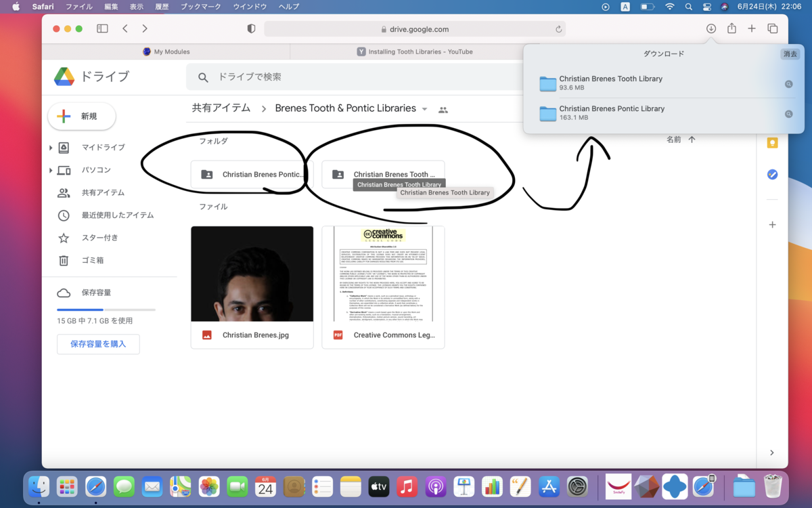Click 保存容量を購入 button

pyautogui.click(x=98, y=344)
